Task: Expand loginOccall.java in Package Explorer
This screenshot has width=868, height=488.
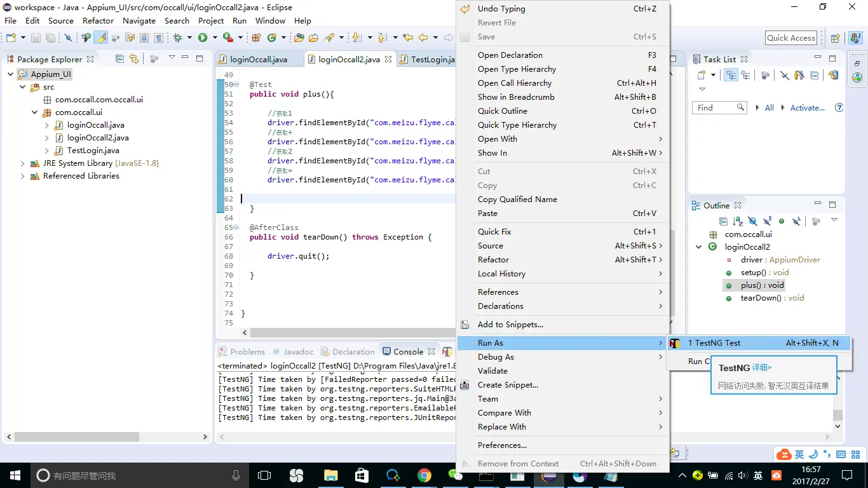Action: click(47, 125)
